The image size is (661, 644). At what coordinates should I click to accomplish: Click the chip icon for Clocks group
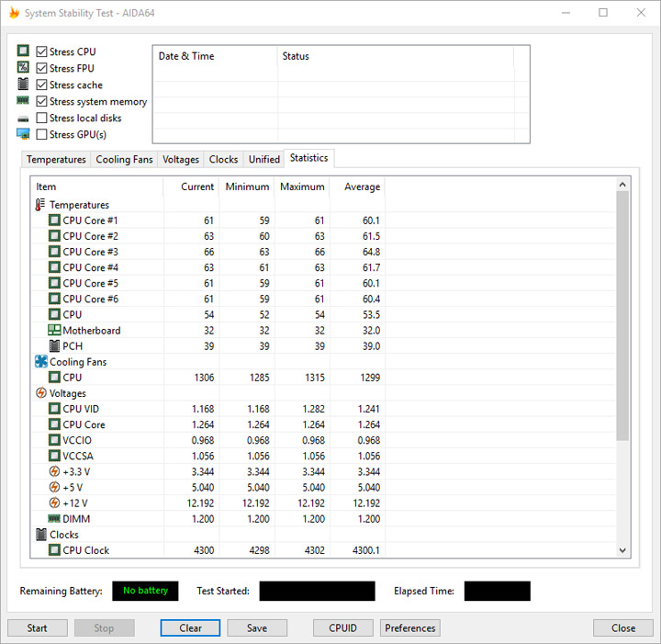point(41,535)
